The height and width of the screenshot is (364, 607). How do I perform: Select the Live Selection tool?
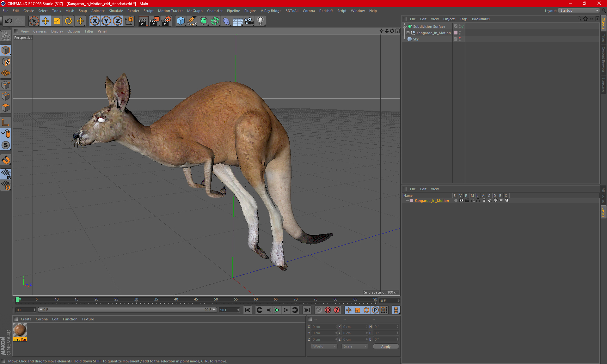point(34,21)
